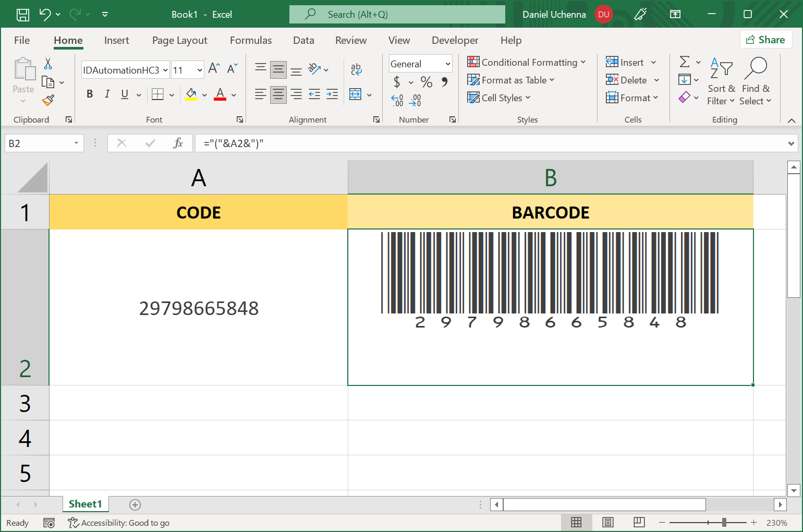Open Conditional Formatting options
Screen dimensions: 803x532
point(527,62)
